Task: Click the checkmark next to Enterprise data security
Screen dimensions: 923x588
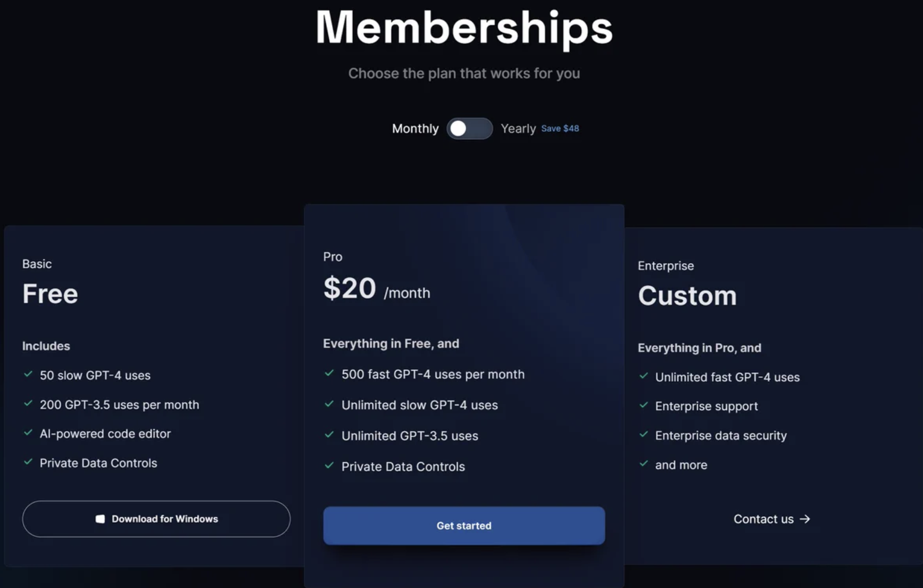Action: (644, 435)
